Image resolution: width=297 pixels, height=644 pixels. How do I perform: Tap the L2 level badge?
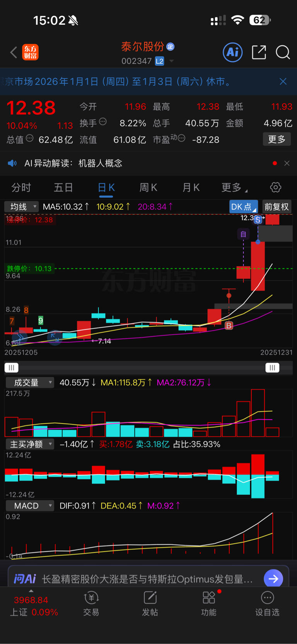tap(159, 61)
